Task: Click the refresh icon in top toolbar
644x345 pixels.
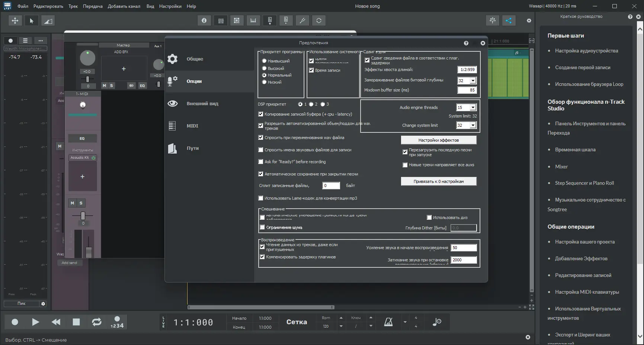Action: (319, 20)
